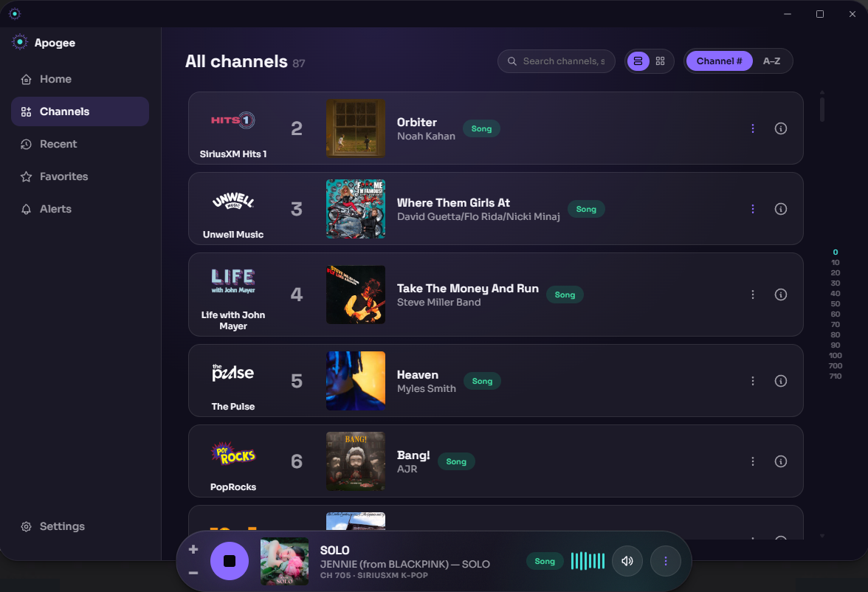Show info for The Pulse channel
868x592 pixels.
click(781, 381)
